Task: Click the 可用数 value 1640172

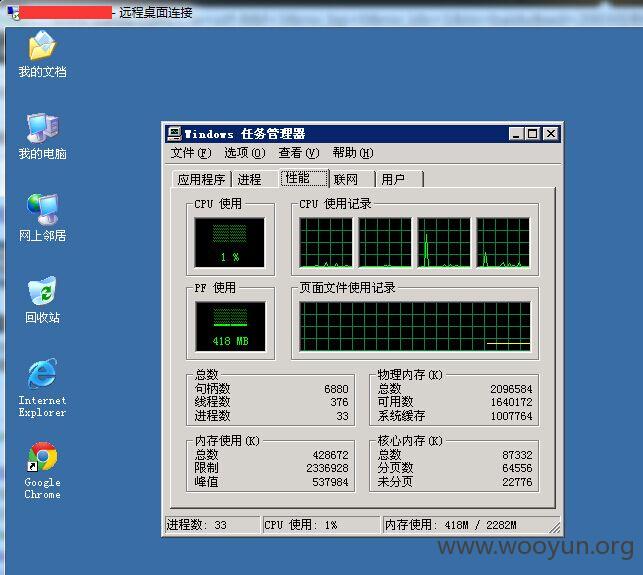Action: coord(511,402)
